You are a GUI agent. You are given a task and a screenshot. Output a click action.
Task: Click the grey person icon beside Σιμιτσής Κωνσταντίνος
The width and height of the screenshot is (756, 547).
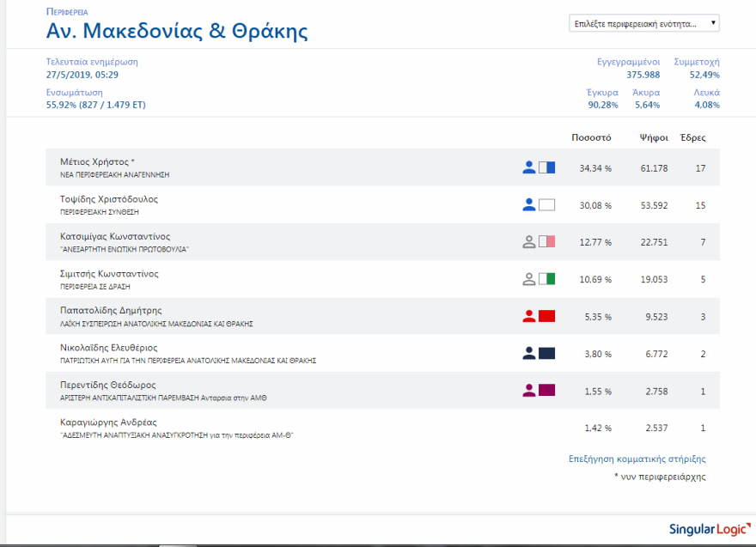coord(529,279)
